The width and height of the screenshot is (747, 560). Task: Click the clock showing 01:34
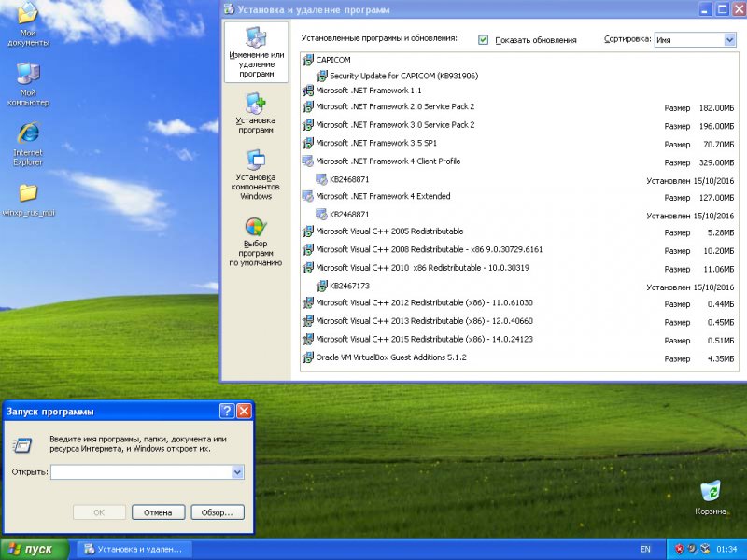tap(726, 549)
